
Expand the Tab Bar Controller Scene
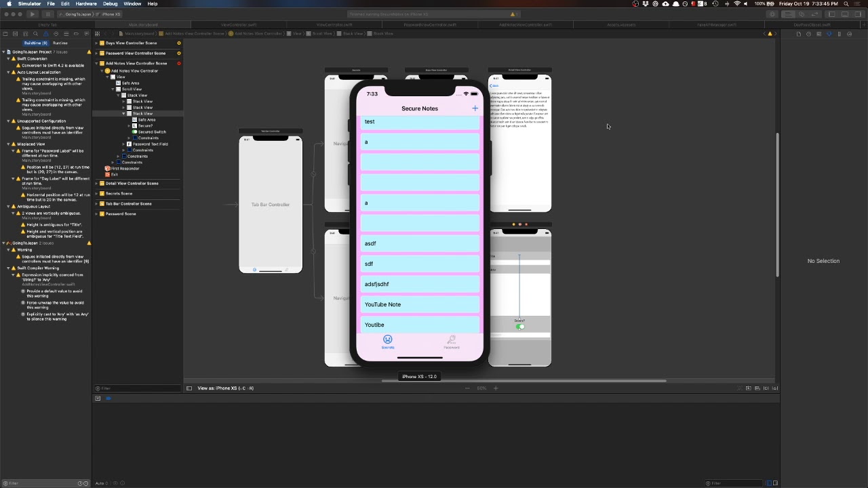coord(96,204)
